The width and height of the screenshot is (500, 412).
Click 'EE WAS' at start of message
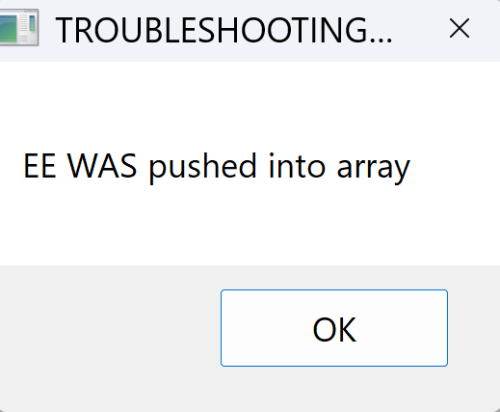tap(80, 165)
